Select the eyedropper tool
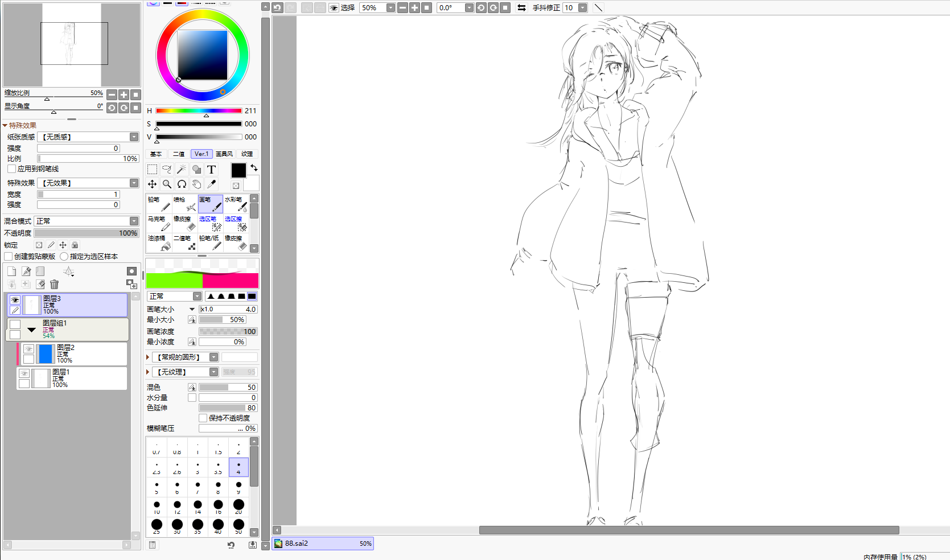950x560 pixels. pyautogui.click(x=211, y=184)
